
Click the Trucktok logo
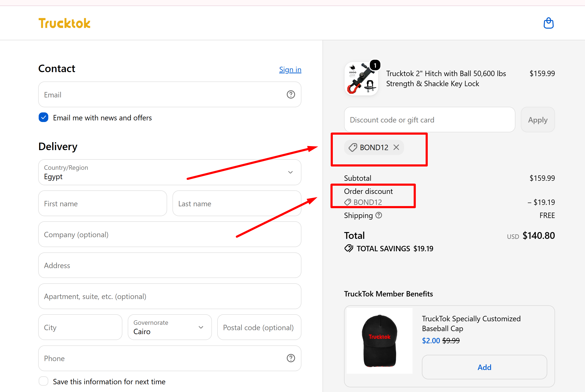point(64,23)
